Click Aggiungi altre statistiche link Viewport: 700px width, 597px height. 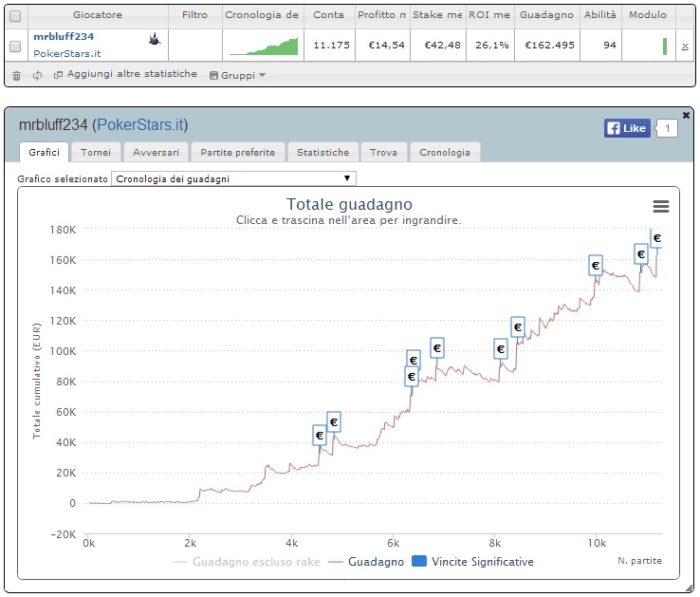click(x=125, y=74)
